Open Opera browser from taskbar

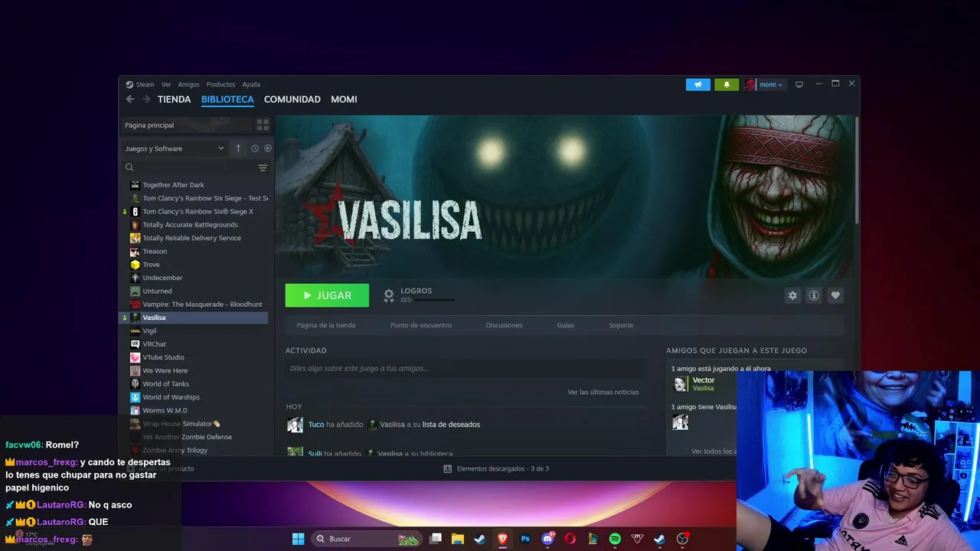click(x=570, y=539)
